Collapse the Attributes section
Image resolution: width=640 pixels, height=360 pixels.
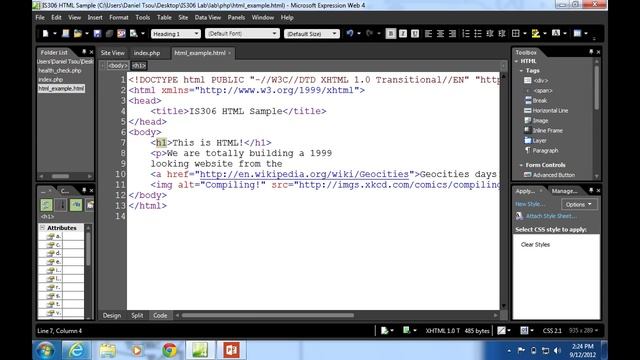click(42, 228)
